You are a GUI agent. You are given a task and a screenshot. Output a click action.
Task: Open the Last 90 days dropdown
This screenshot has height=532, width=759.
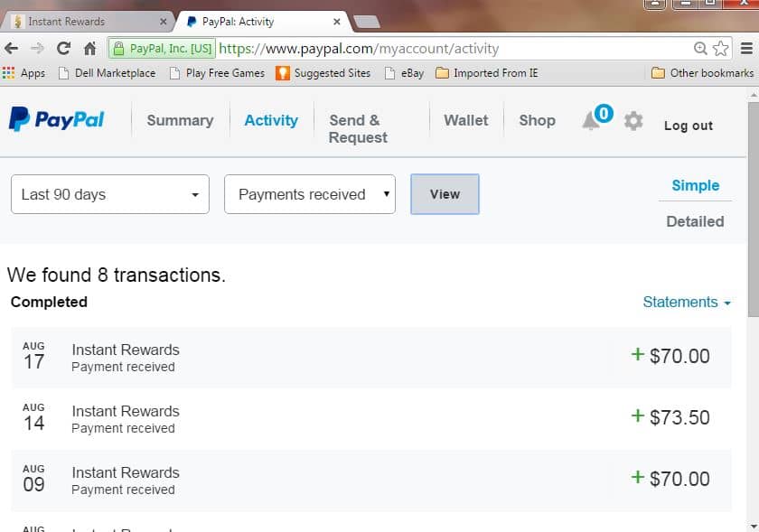110,194
